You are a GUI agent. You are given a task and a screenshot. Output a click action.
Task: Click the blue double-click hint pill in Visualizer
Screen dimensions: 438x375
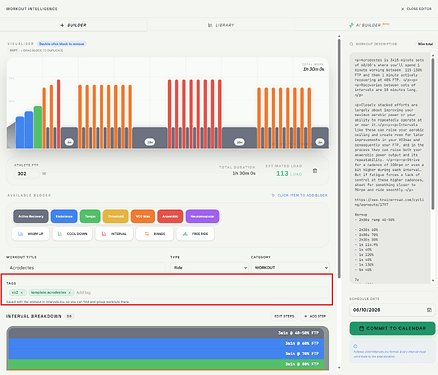pos(61,44)
